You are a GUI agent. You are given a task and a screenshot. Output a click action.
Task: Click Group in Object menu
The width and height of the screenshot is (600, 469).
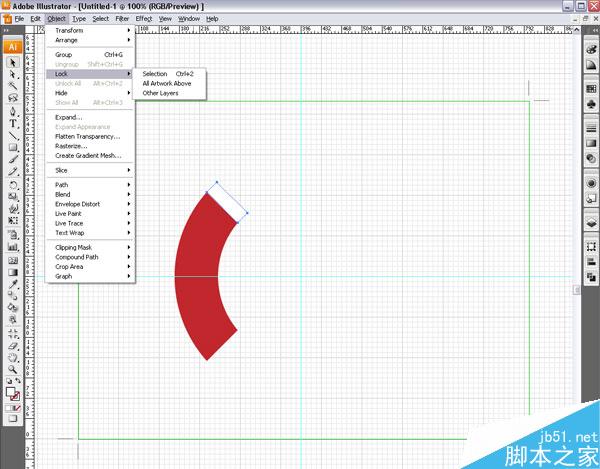90,55
